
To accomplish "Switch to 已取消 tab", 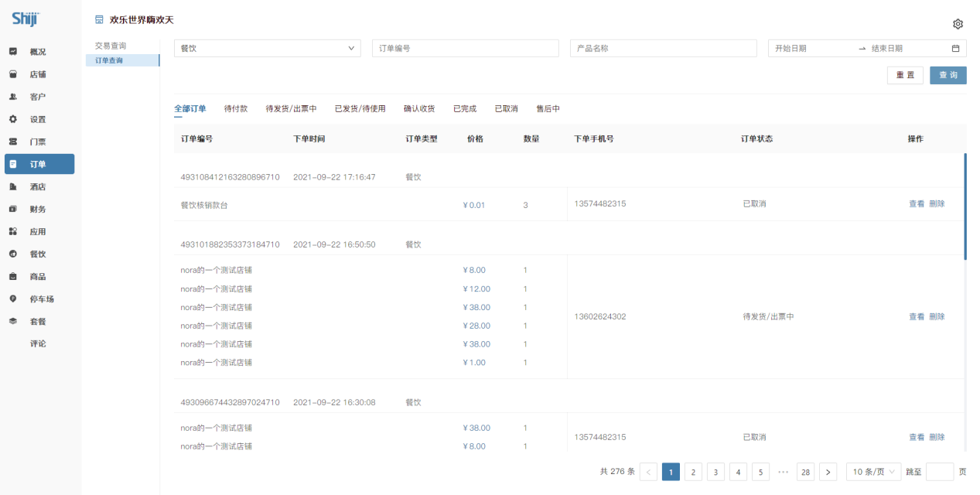I will pyautogui.click(x=507, y=109).
